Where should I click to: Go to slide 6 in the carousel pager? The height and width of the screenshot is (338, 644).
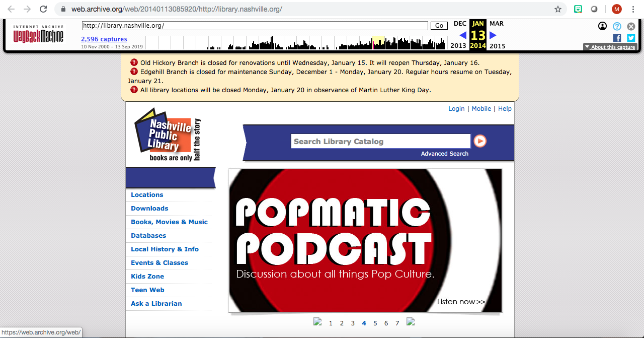tap(386, 323)
